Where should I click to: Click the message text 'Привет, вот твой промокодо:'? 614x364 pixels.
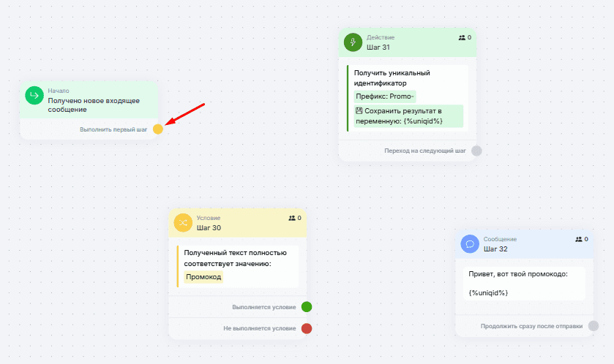point(518,274)
